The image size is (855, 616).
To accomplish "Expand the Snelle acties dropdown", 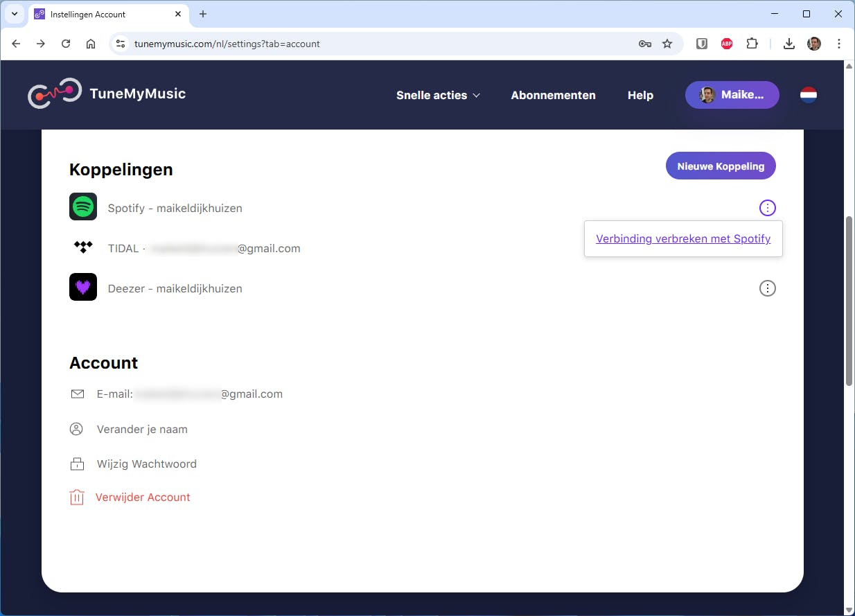I will [x=438, y=95].
